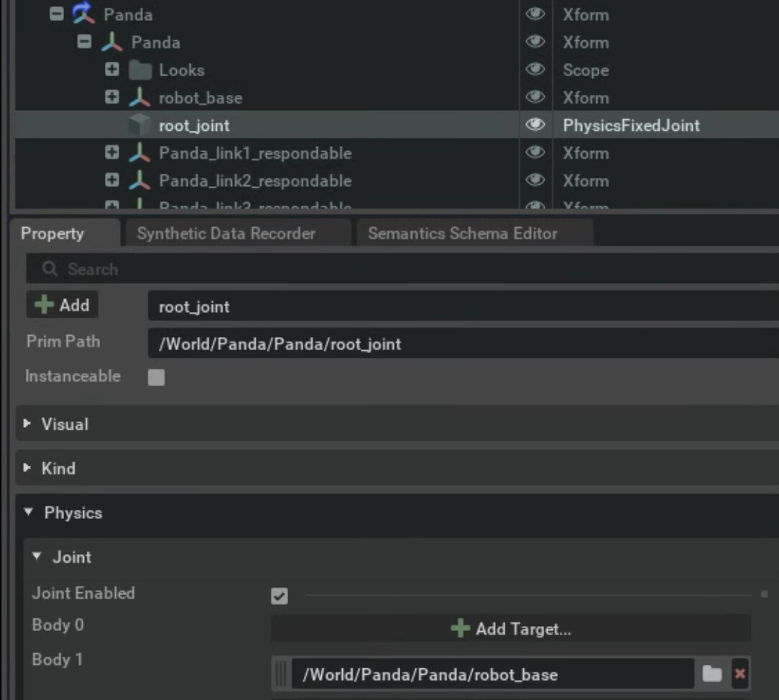Click the red X to remove Body 1 target

pos(739,673)
